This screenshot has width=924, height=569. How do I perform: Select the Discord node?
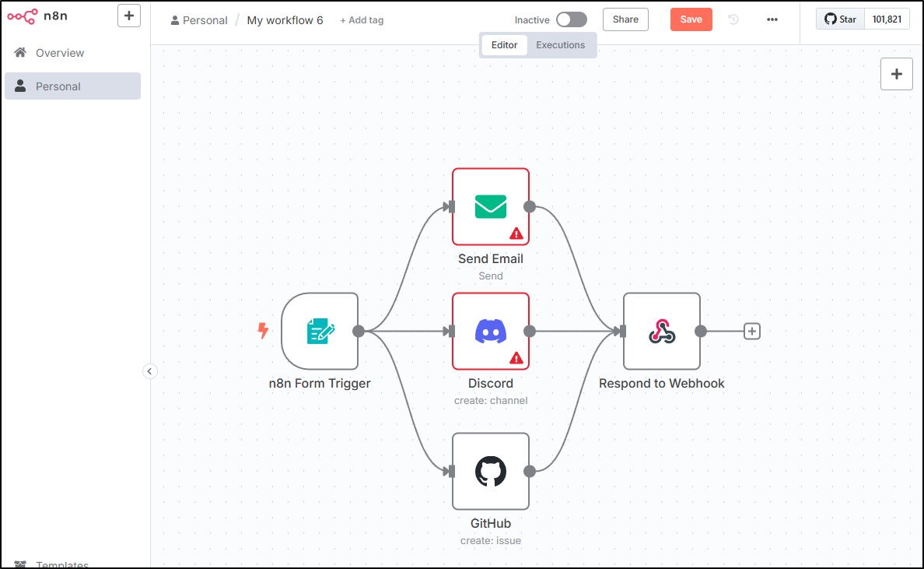491,331
